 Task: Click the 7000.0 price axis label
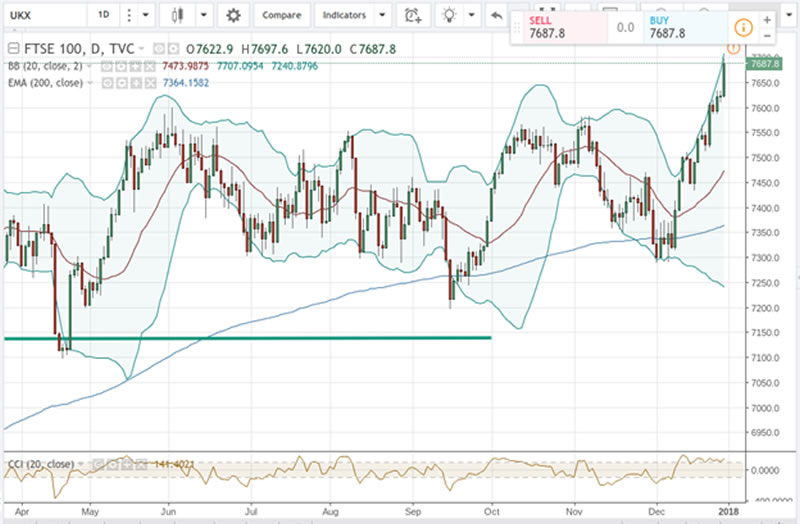[x=765, y=408]
